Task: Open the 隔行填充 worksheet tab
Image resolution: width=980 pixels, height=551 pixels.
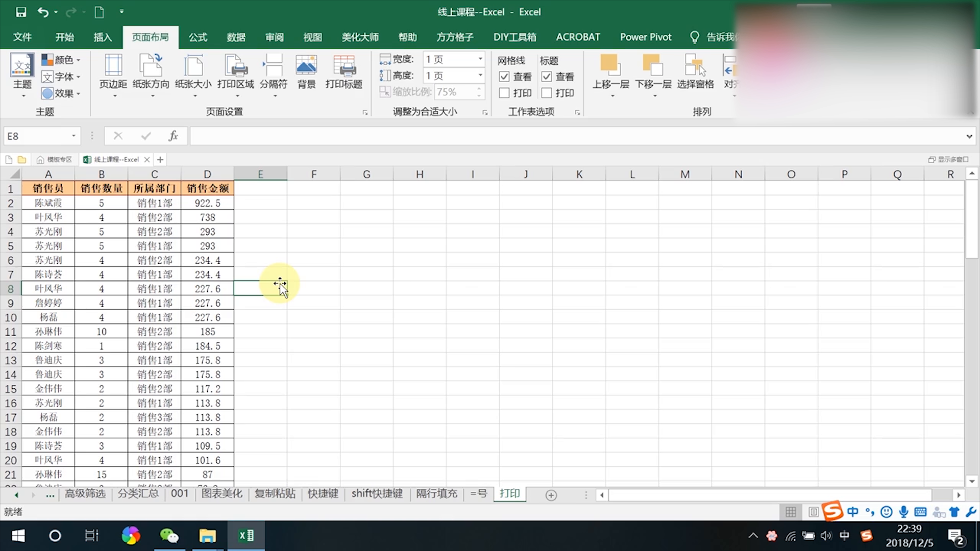Action: [436, 494]
